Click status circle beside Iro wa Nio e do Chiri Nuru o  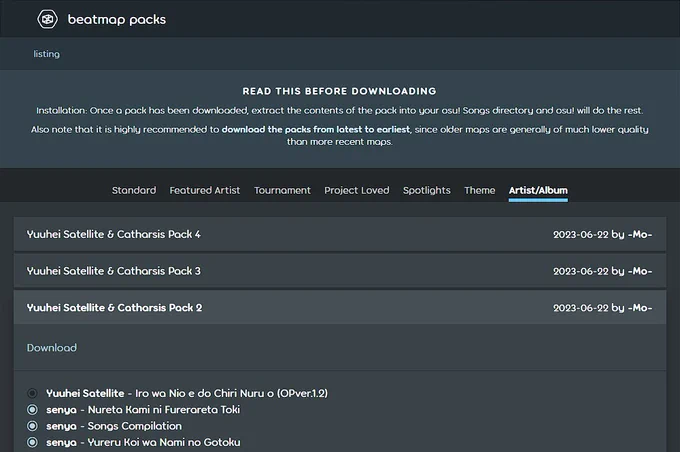pos(32,393)
